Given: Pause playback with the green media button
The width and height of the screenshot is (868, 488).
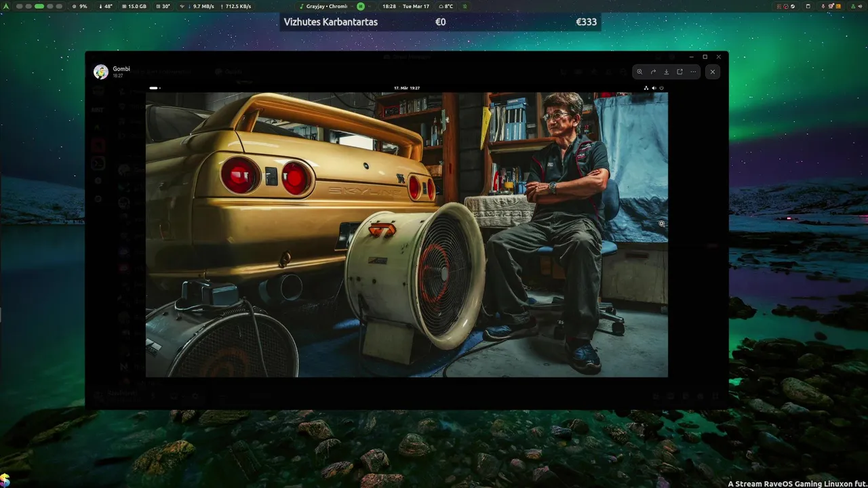Looking at the screenshot, I should tap(361, 6).
